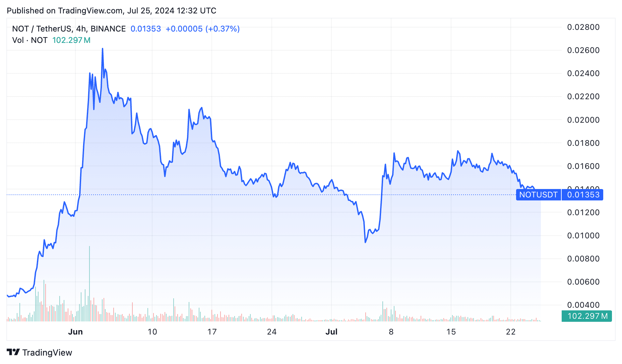Click the 0.01200 price axis label

coord(583,213)
